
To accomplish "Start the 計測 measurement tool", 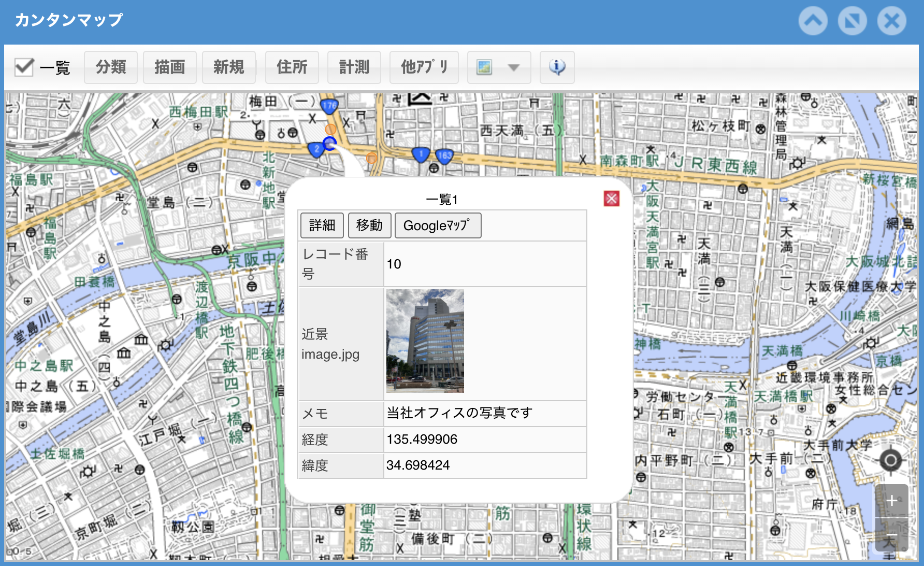I will point(354,67).
